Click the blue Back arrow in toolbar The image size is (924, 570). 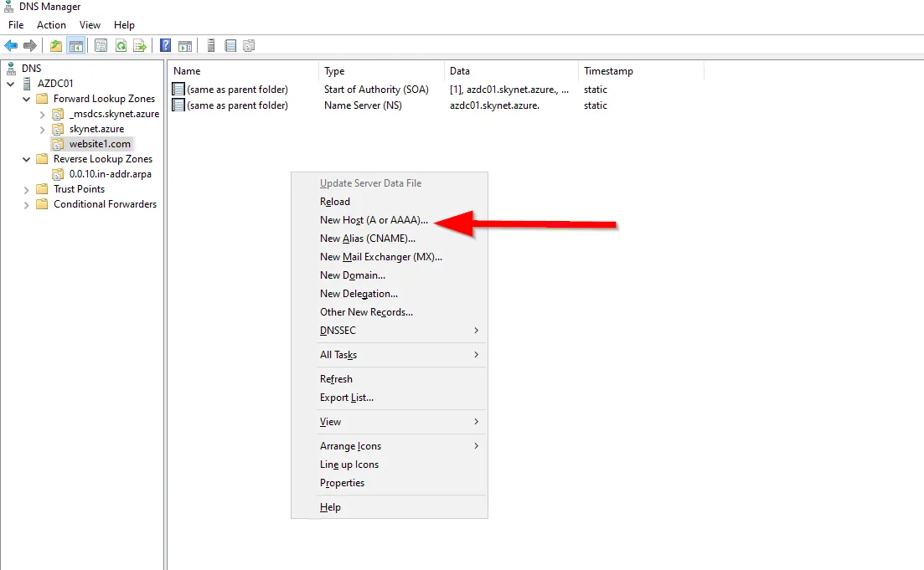point(11,45)
